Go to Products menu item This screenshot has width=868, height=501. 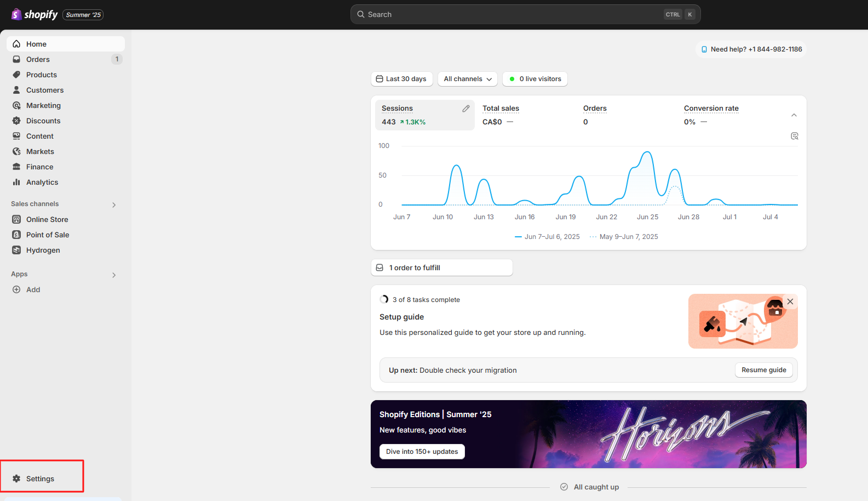66,75
